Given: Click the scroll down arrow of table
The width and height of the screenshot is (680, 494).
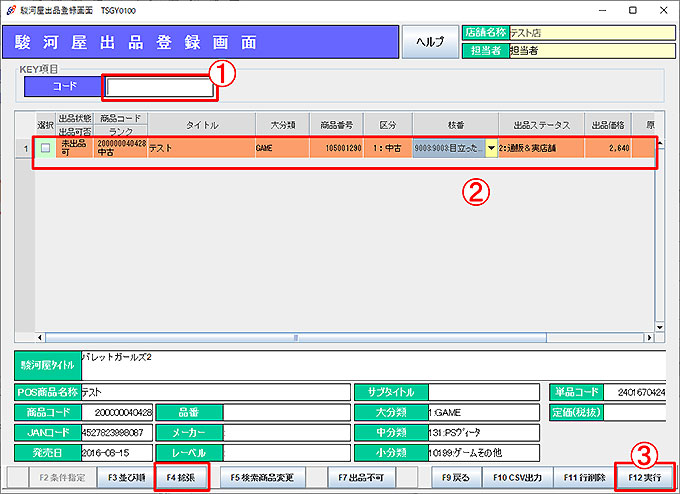Looking at the screenshot, I should click(660, 324).
